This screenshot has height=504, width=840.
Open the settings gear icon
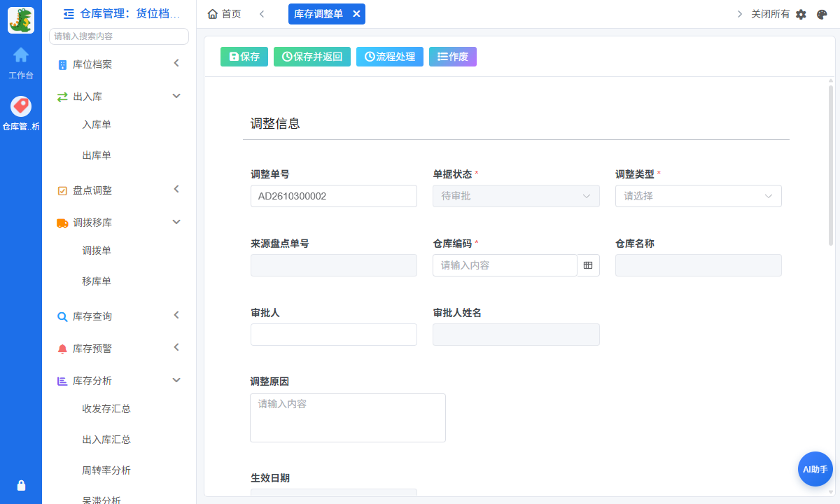(x=801, y=14)
